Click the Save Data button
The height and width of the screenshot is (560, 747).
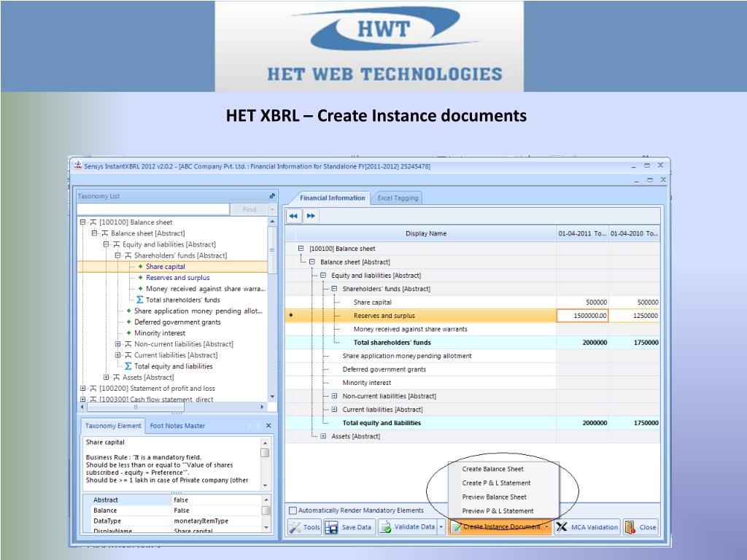(348, 527)
